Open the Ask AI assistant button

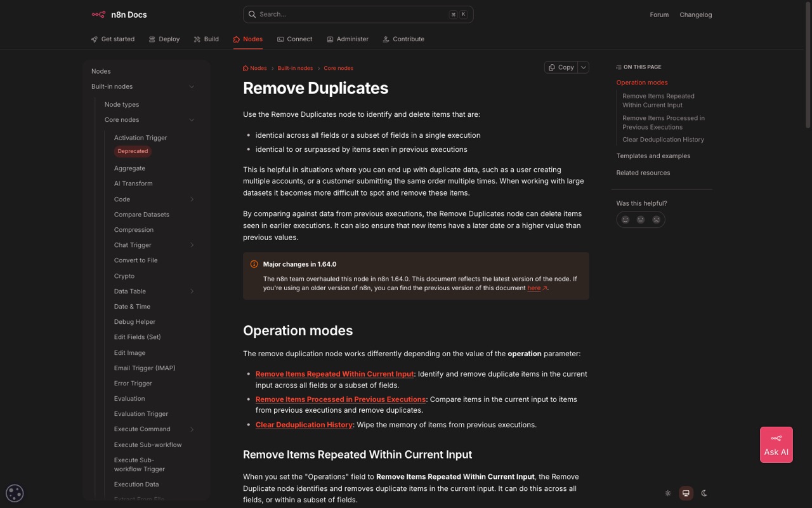point(776,444)
